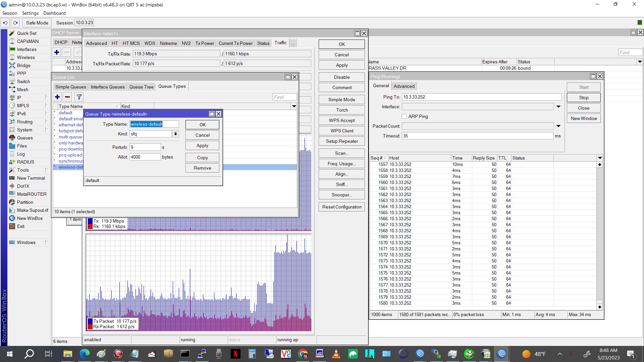Stop the running ping
Screen dimensions: 644x362
583,97
